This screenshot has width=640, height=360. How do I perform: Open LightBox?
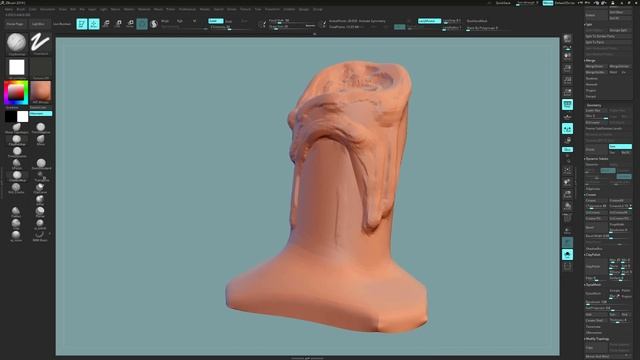coord(38,24)
